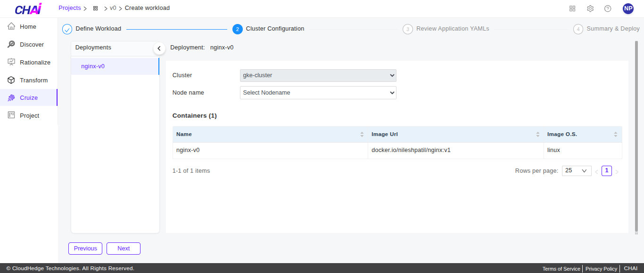Viewport: 644px width, 273px height.
Task: Open the settings gear icon
Action: (x=590, y=8)
